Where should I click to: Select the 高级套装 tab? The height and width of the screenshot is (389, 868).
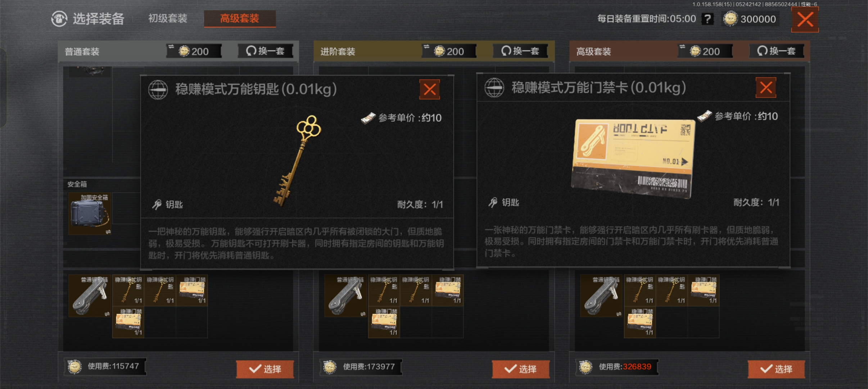[x=240, y=18]
